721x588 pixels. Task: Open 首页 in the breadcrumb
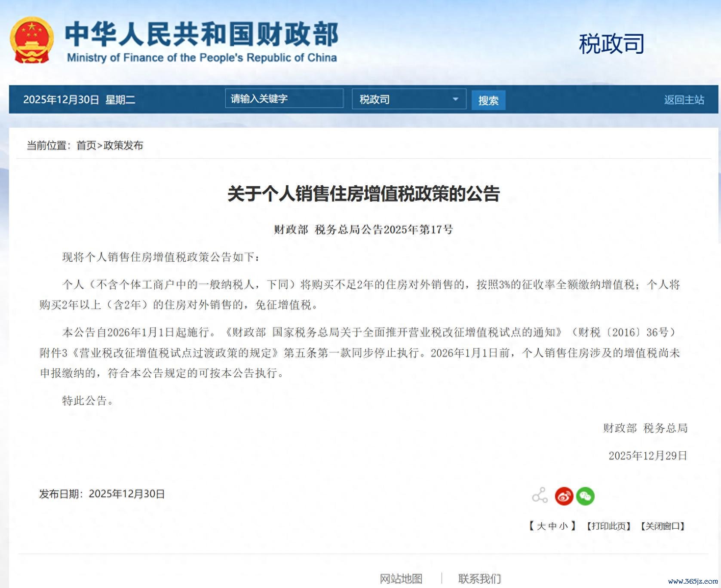pos(86,146)
